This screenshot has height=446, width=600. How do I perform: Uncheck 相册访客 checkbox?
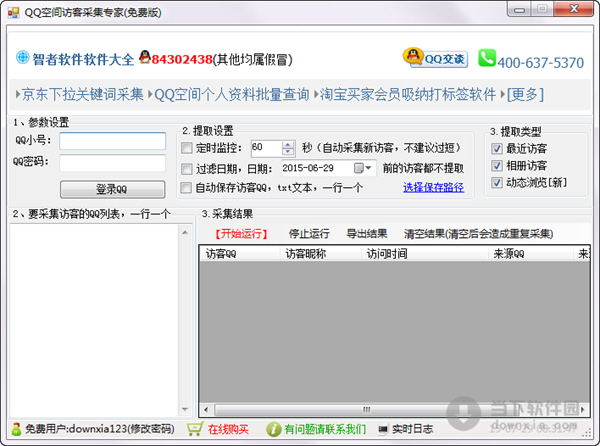[497, 166]
